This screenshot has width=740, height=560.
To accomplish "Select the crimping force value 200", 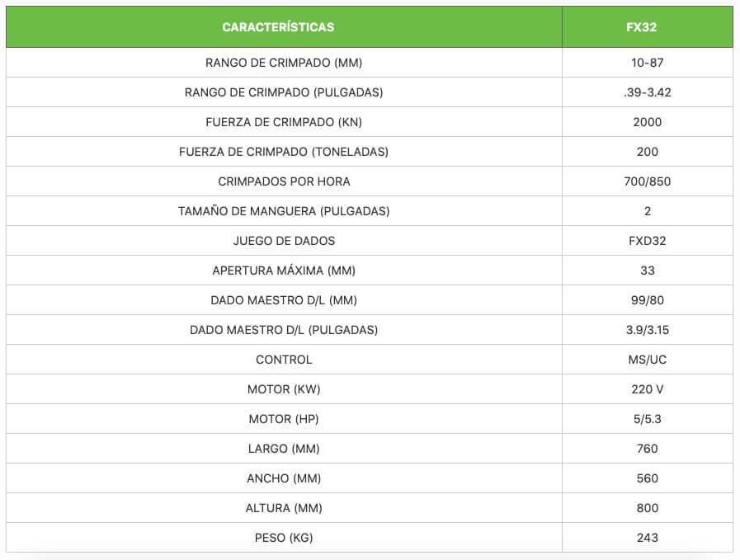I will pyautogui.click(x=648, y=152).
